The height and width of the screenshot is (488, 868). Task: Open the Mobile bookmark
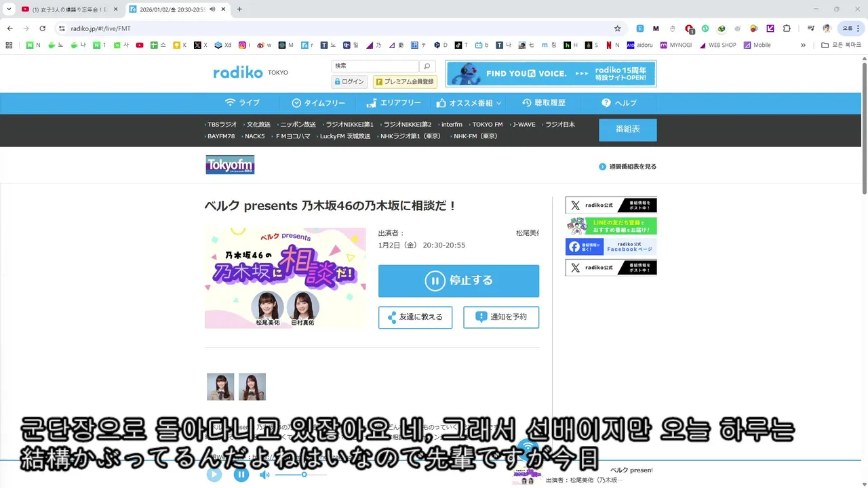pos(757,45)
